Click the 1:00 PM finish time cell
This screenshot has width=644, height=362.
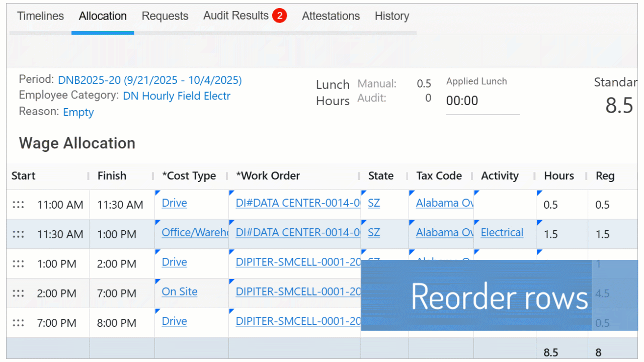pos(117,234)
